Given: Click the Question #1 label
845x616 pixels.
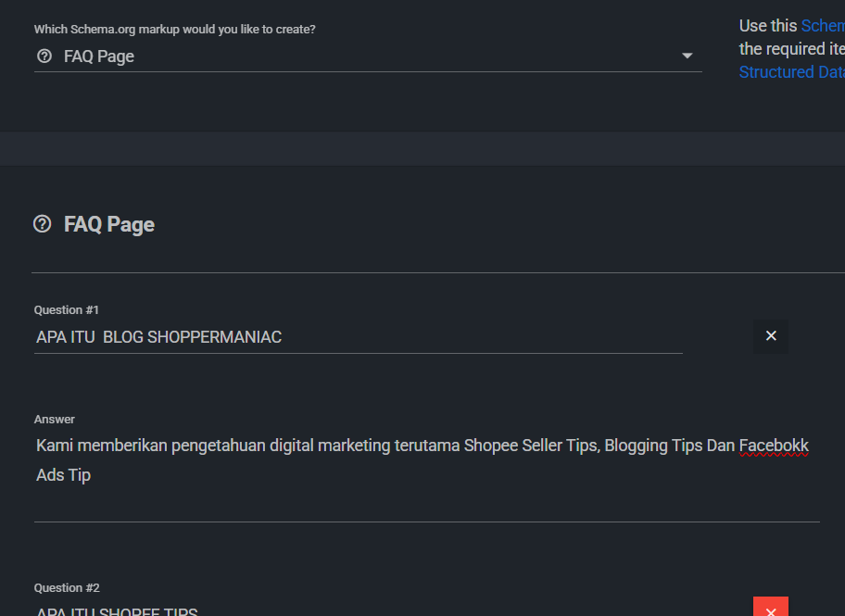Looking at the screenshot, I should coord(67,310).
